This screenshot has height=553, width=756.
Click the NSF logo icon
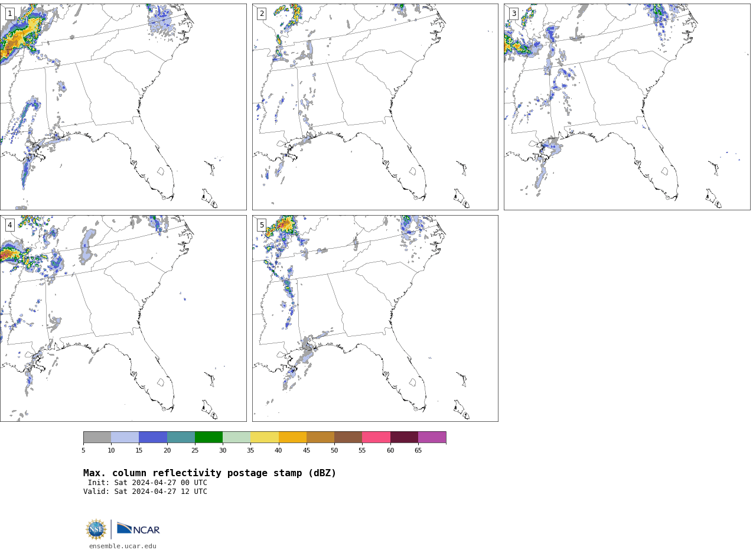96,529
